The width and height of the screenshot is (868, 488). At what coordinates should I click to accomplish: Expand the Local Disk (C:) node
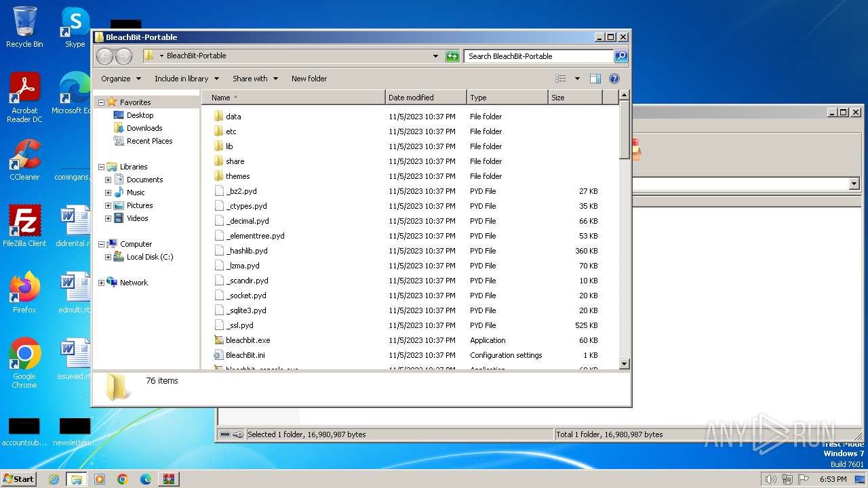click(108, 257)
